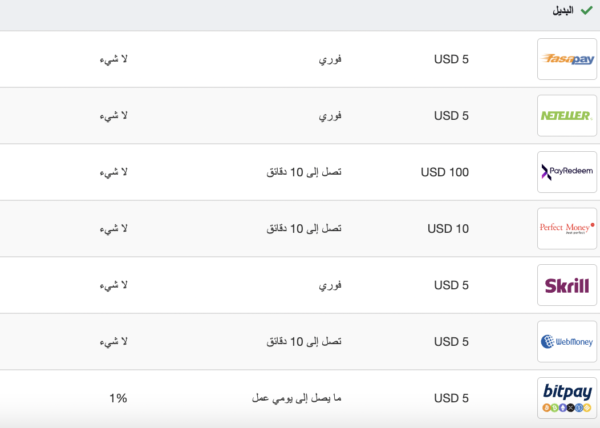Select the Skrill payment icon
Image resolution: width=600 pixels, height=428 pixels.
click(567, 285)
